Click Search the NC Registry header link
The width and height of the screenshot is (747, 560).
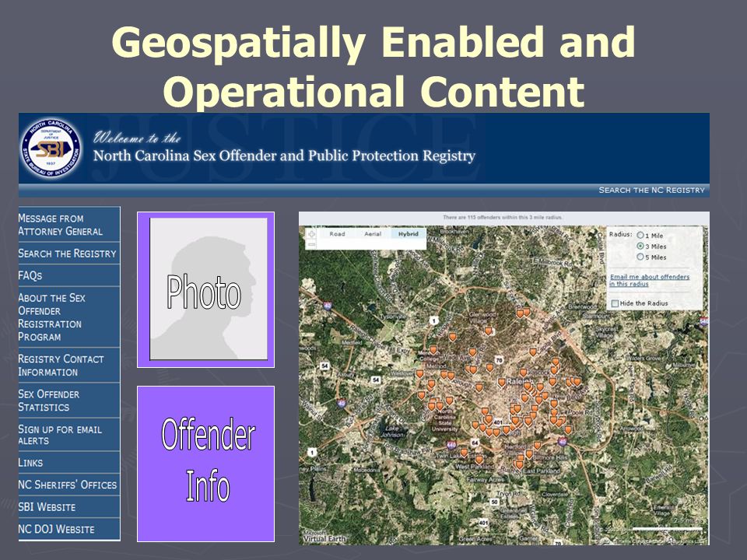click(x=651, y=190)
